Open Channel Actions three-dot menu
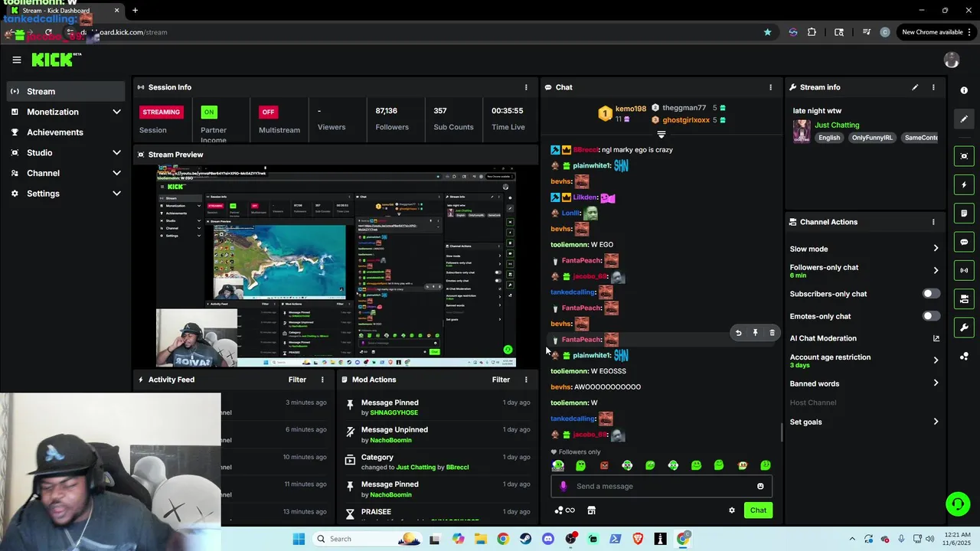This screenshot has height=551, width=980. (933, 222)
